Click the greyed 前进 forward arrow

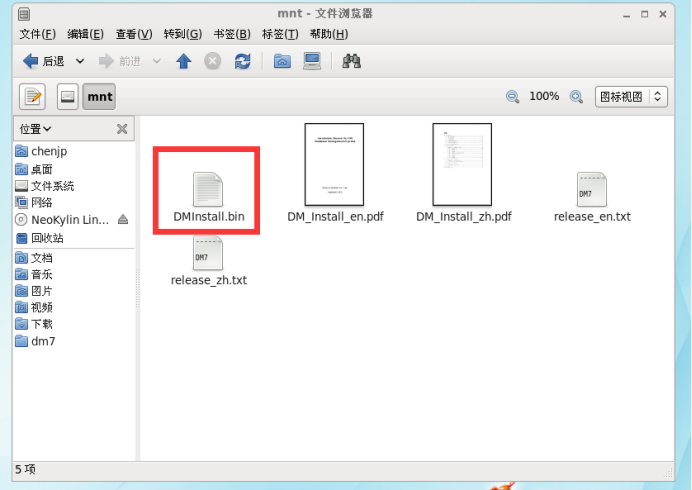119,61
